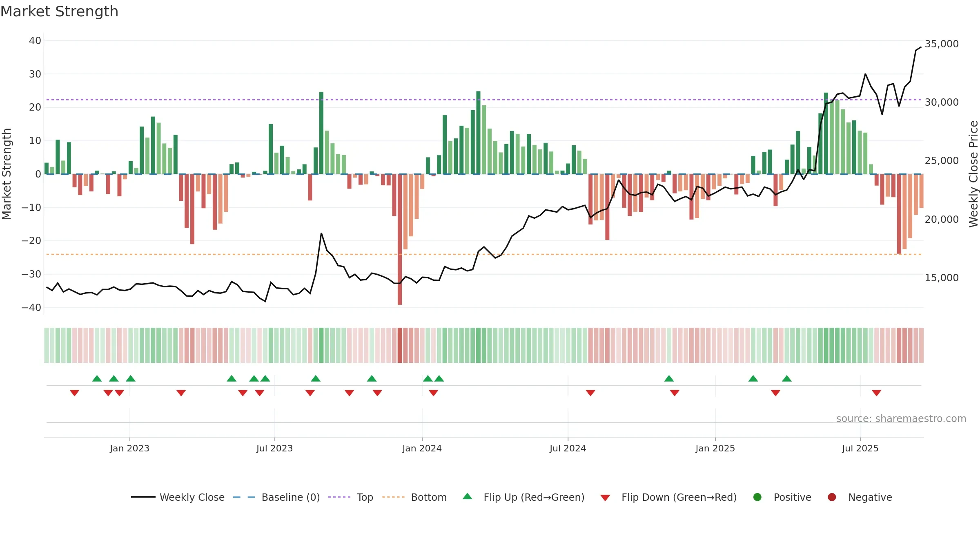Click the 30,000 price axis label
Screen dimensions: 980x551
point(942,102)
